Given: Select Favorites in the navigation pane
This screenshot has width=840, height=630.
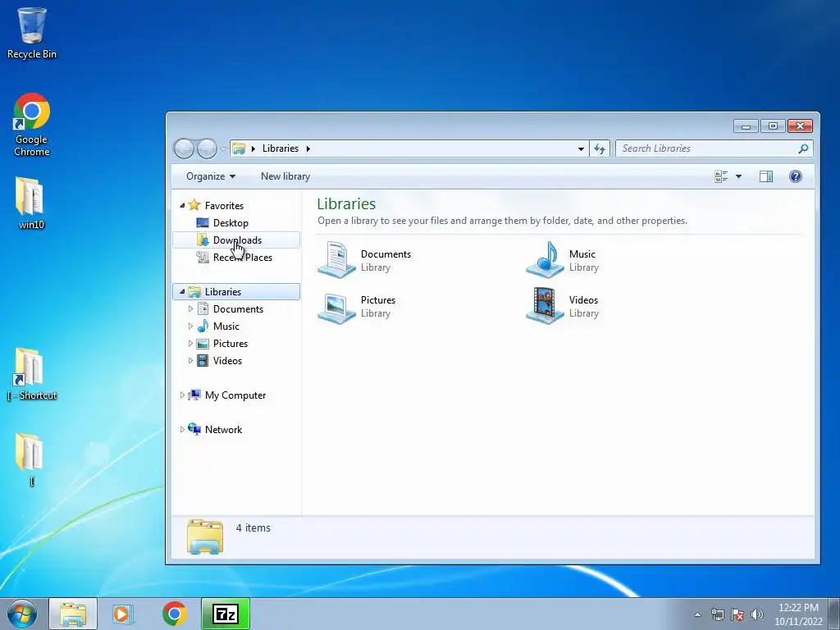Looking at the screenshot, I should [224, 206].
